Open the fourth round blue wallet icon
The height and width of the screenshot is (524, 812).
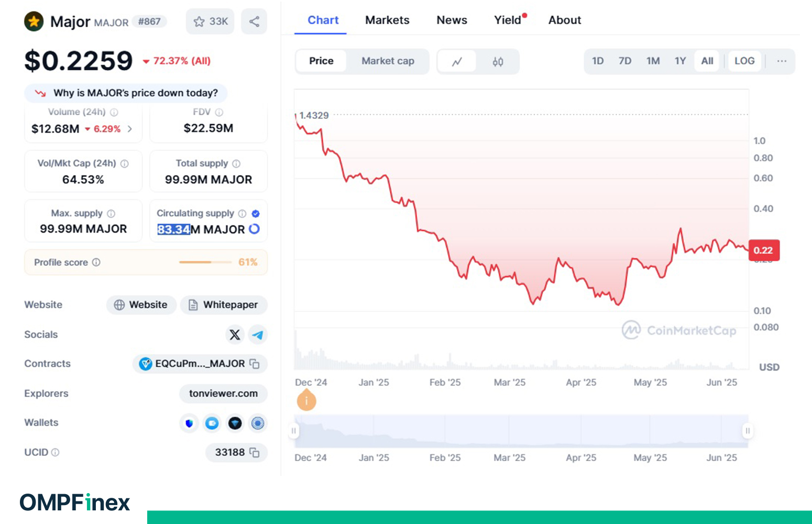tap(258, 423)
